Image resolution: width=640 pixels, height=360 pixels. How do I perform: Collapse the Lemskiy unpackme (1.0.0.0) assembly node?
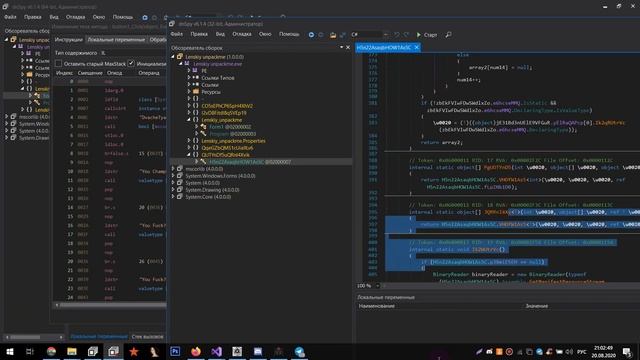[173, 57]
